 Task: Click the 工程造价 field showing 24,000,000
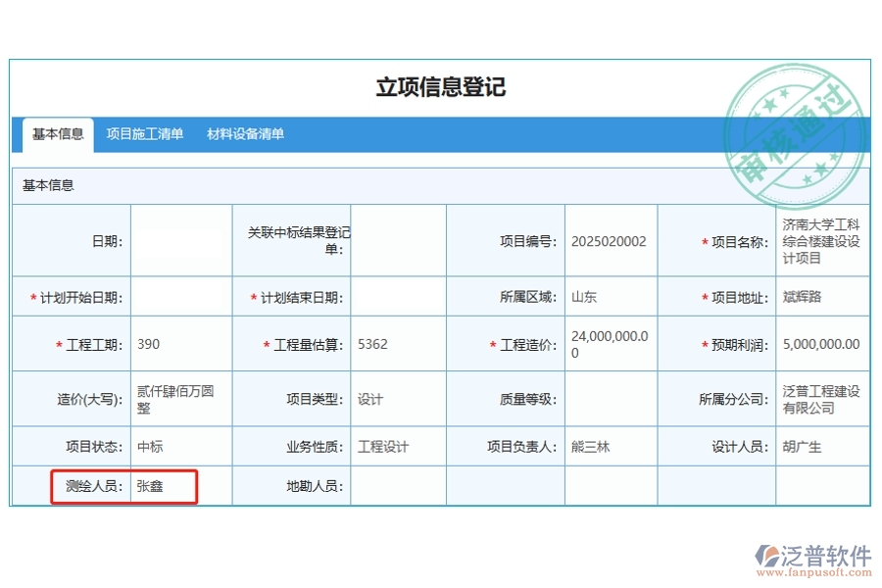click(610, 344)
